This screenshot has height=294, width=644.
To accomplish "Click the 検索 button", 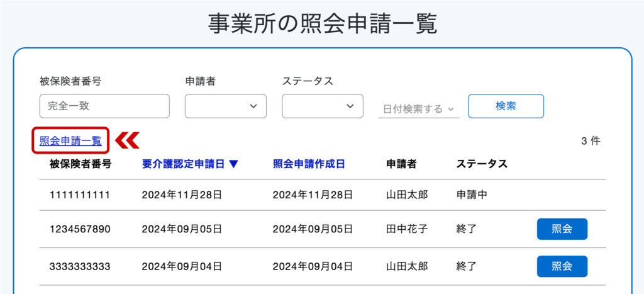I will click(506, 106).
